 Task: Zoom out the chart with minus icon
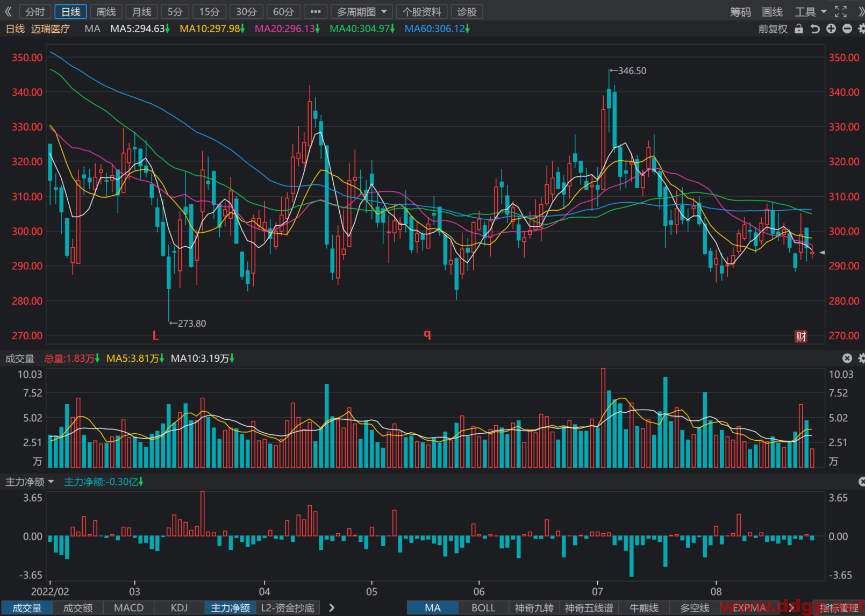847,29
